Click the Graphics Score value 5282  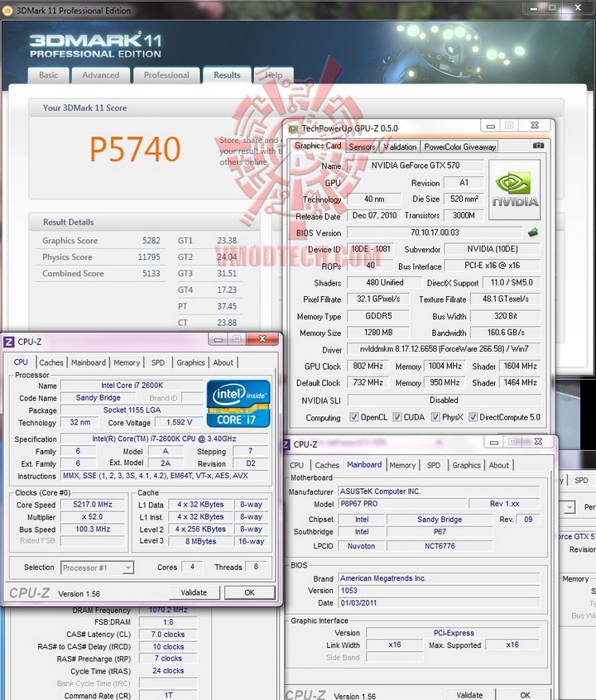point(151,241)
